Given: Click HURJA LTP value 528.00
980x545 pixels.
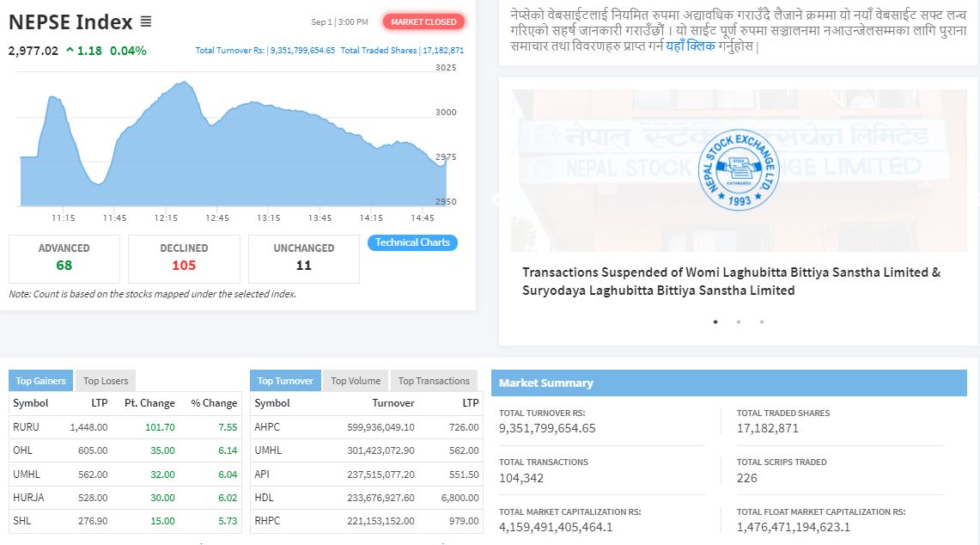Looking at the screenshot, I should pos(93,498).
